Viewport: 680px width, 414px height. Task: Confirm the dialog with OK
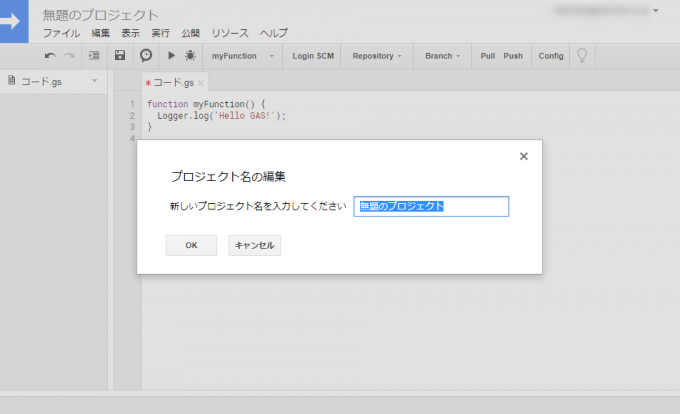191,245
